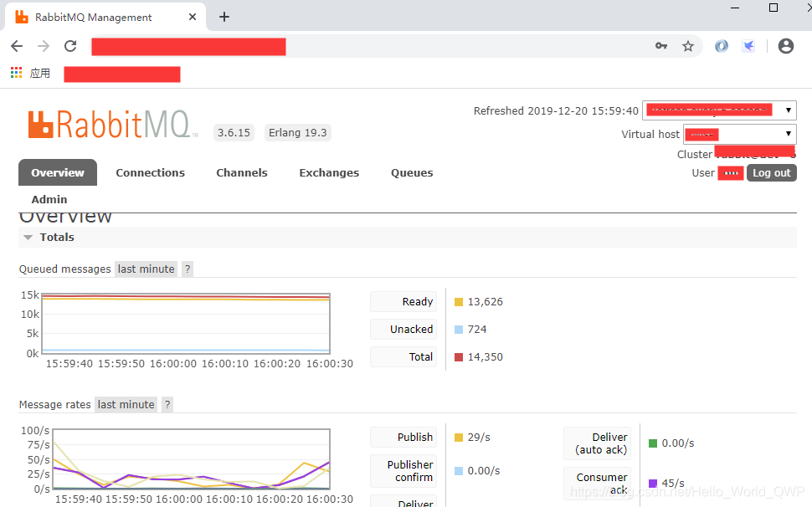The image size is (812, 507).
Task: Click the 13,626 ready count
Action: 486,302
